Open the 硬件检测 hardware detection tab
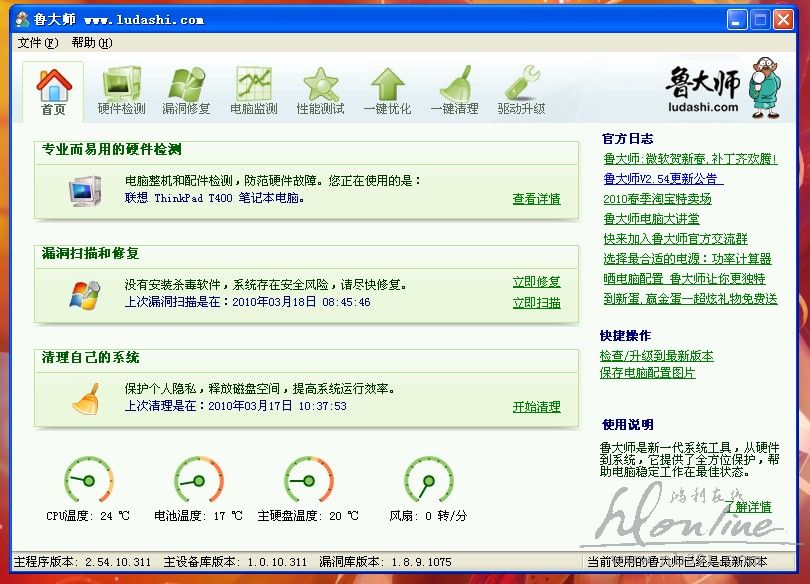Viewport: 810px width, 584px height. (121, 90)
